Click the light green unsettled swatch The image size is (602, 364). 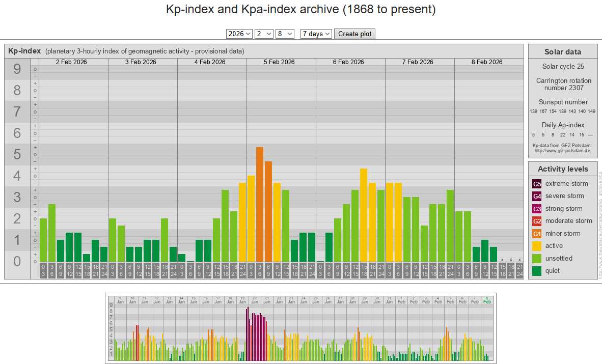537,259
